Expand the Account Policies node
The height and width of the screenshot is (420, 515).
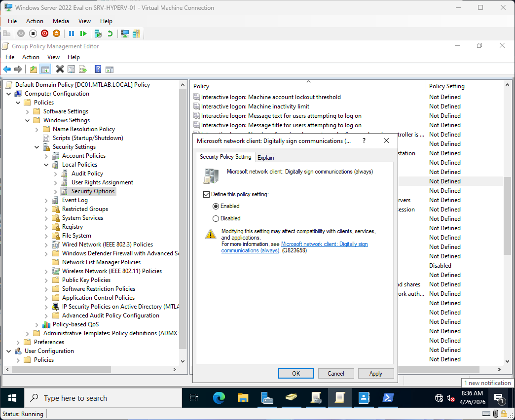46,156
